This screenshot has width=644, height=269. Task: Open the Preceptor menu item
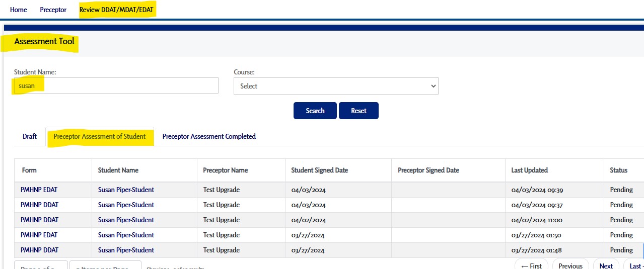[x=53, y=10]
